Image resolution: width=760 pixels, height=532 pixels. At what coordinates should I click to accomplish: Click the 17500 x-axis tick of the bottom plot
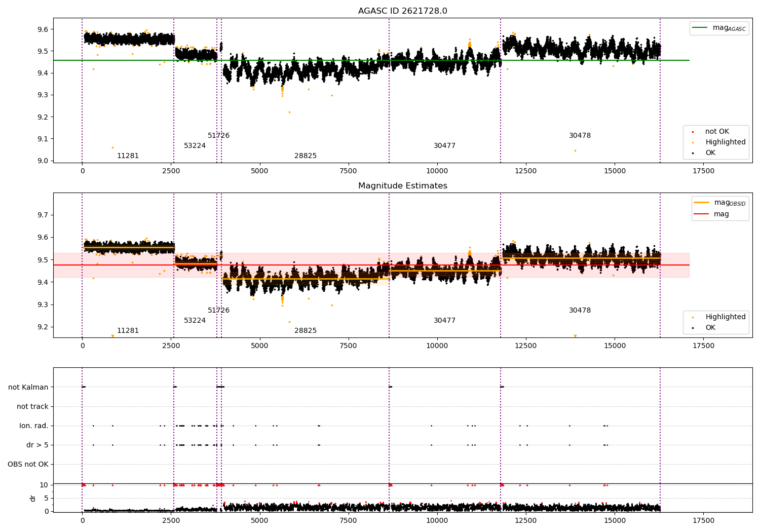coord(703,521)
